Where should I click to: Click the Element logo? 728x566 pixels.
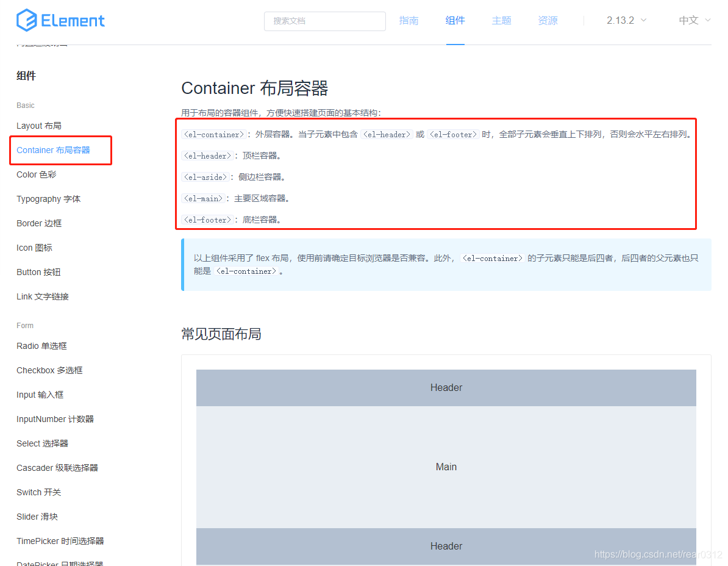coord(60,20)
